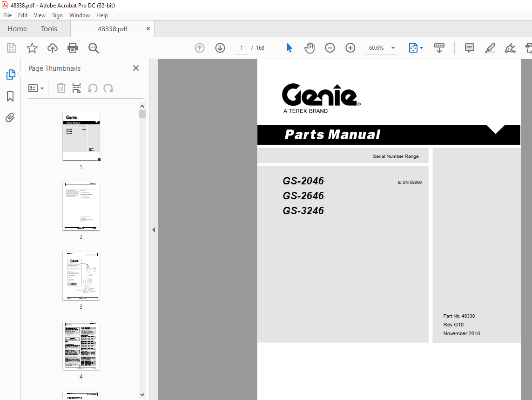Click the GS-3246 model text
532x400 pixels.
(303, 211)
